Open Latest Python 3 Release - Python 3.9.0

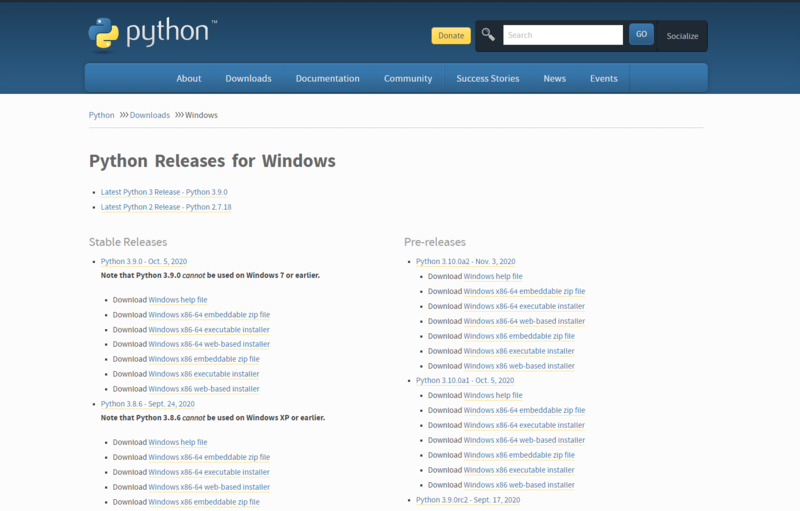pyautogui.click(x=164, y=192)
